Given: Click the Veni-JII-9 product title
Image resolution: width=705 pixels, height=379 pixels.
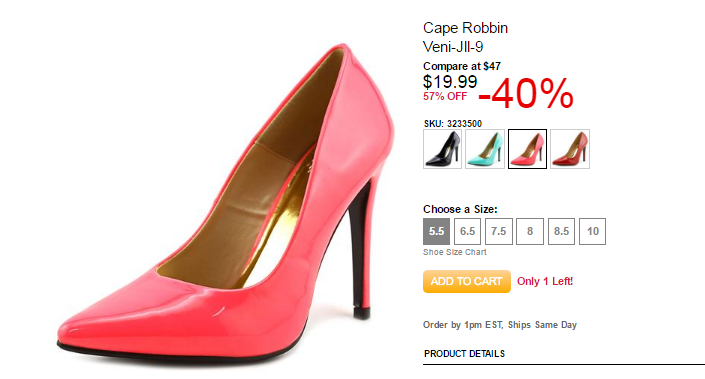Looking at the screenshot, I should coord(453,47).
